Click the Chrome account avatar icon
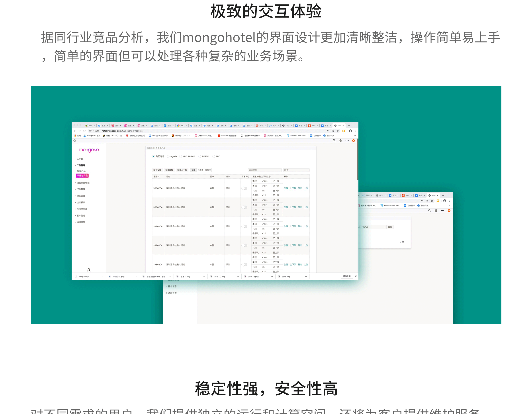This screenshot has width=532, height=414. [x=350, y=131]
